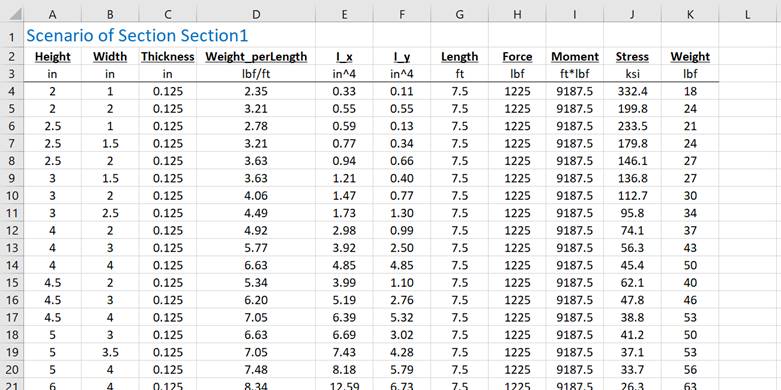Viewport: 781px width, 390px height.
Task: Click the 'Weight_perLength' heading cell
Action: (x=256, y=57)
